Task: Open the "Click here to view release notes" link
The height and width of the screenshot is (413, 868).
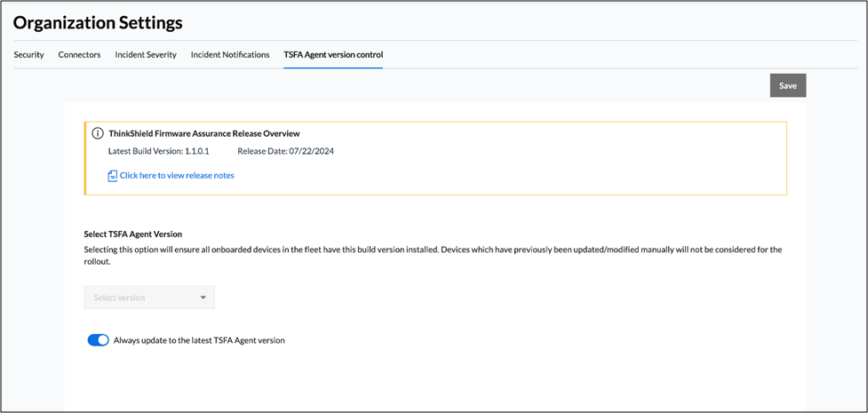Action: pyautogui.click(x=177, y=176)
